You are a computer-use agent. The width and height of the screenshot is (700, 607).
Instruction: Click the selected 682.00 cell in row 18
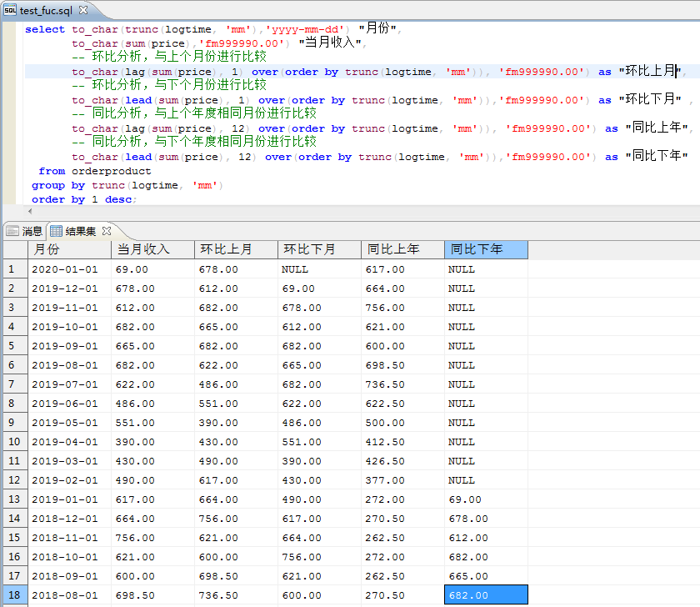click(486, 595)
